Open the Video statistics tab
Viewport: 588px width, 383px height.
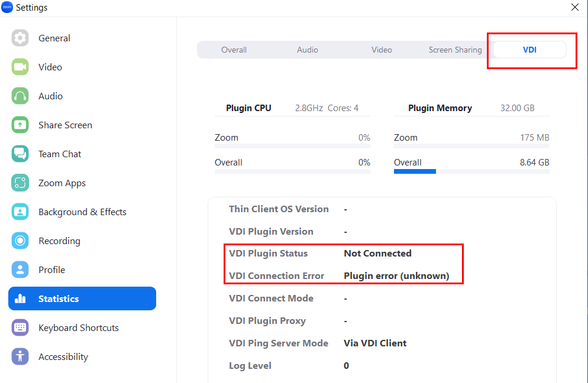(382, 50)
